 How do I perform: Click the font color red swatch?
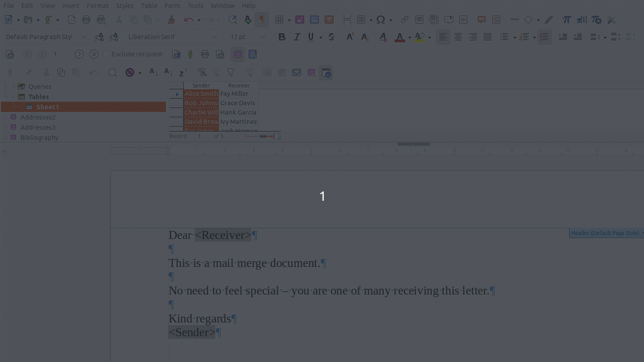[x=399, y=37]
